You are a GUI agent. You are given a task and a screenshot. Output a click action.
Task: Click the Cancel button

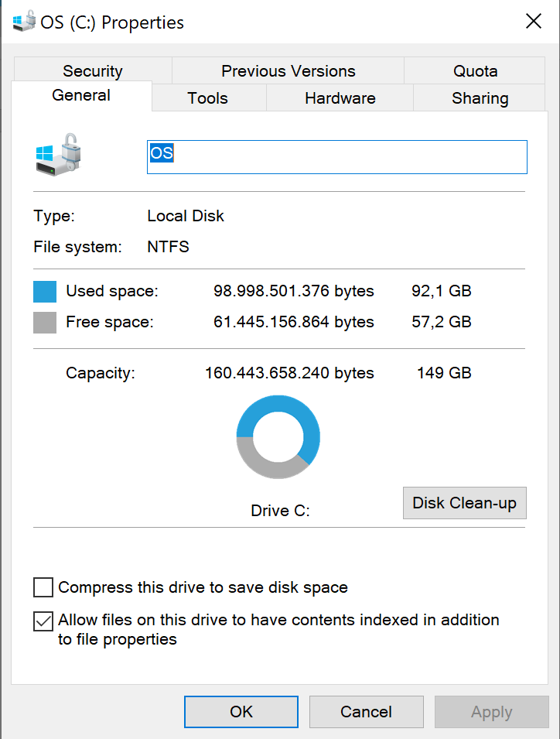coord(366,712)
